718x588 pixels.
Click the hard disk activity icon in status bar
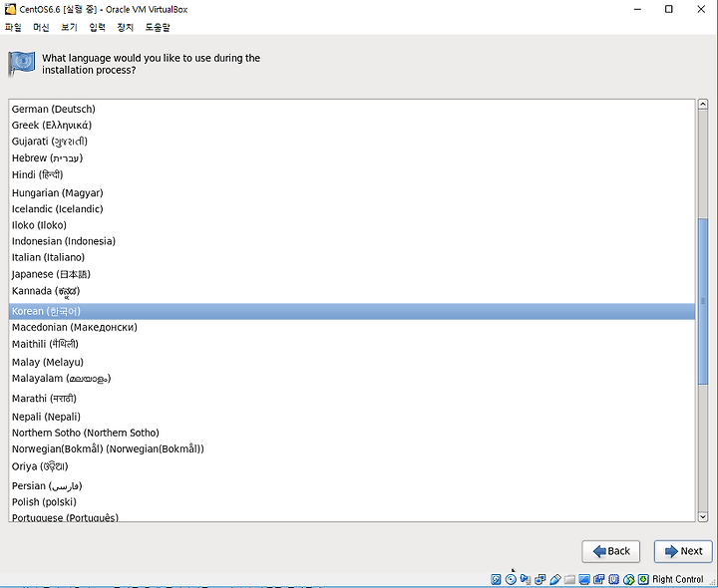tap(496, 579)
